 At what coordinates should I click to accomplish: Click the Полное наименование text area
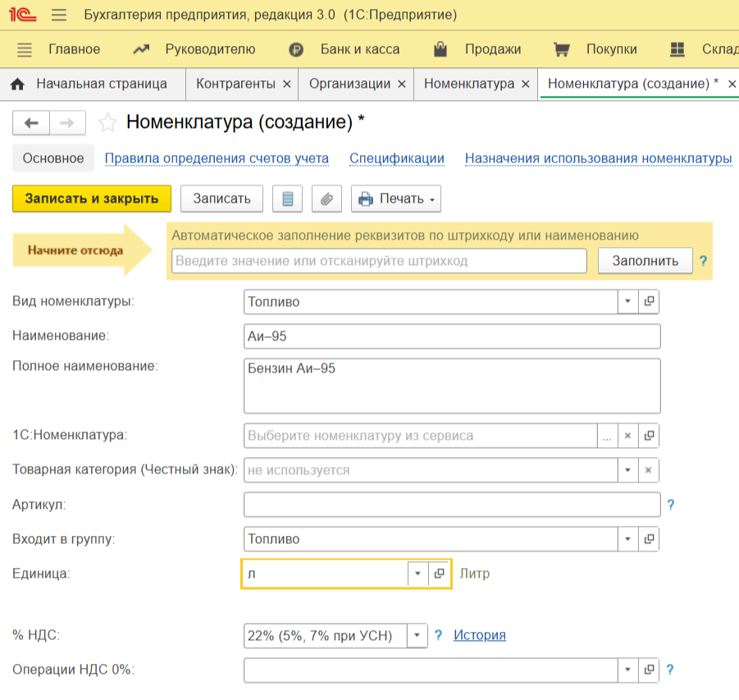pos(452,386)
